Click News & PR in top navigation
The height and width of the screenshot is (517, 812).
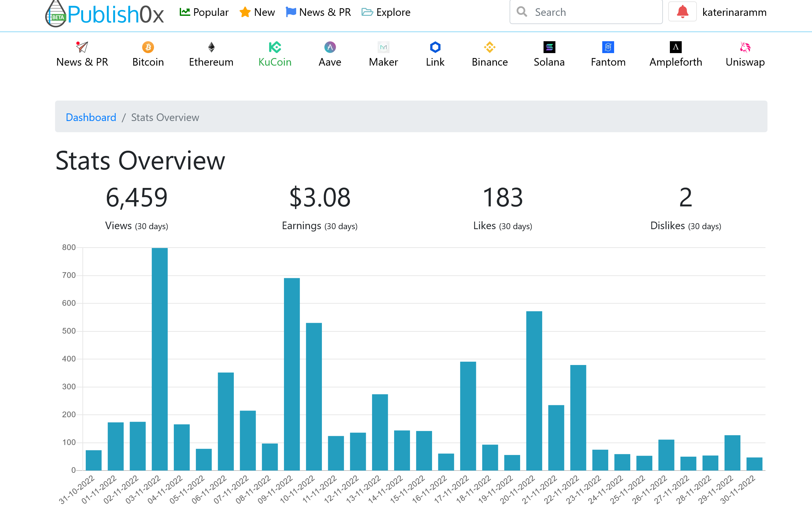tap(318, 12)
